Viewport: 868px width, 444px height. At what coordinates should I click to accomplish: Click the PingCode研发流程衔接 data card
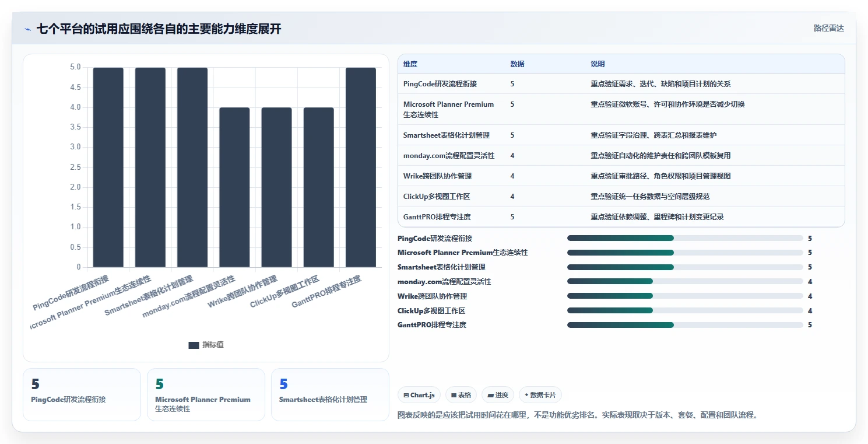[82, 394]
